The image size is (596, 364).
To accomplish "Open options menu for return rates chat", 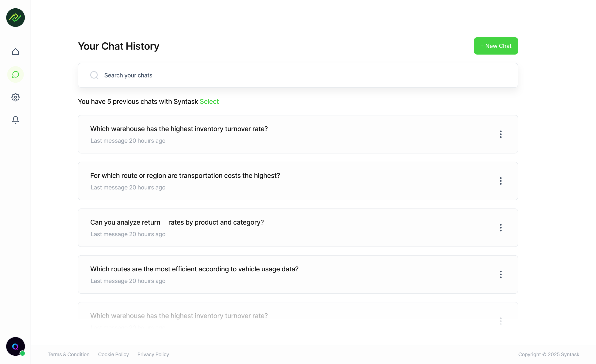I will click(501, 228).
